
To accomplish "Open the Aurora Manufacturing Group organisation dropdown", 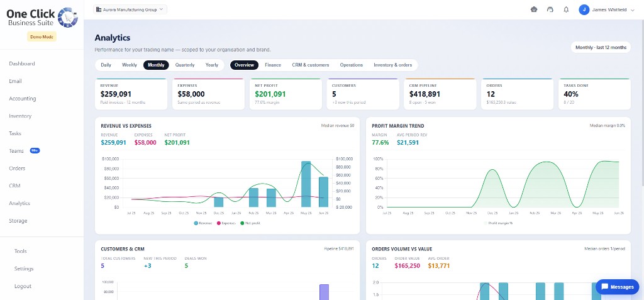I will [130, 9].
